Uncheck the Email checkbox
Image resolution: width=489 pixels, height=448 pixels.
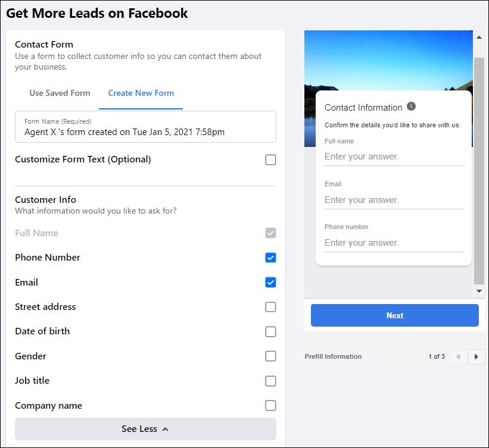coord(270,282)
